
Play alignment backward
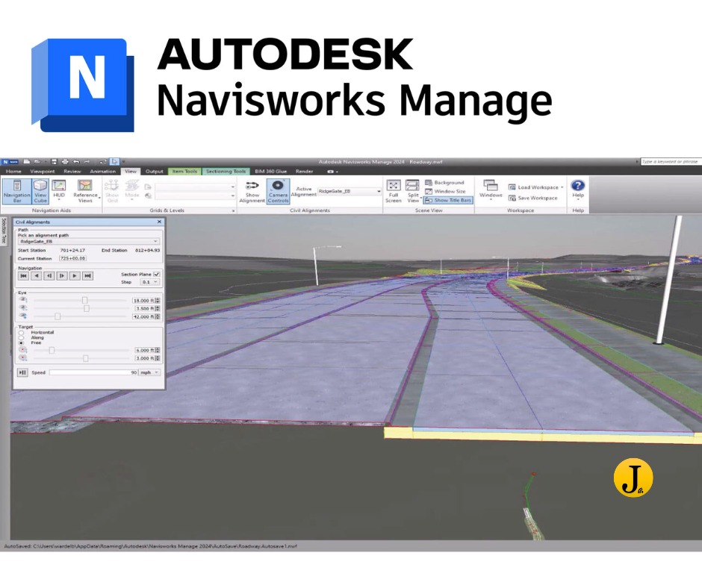point(37,275)
